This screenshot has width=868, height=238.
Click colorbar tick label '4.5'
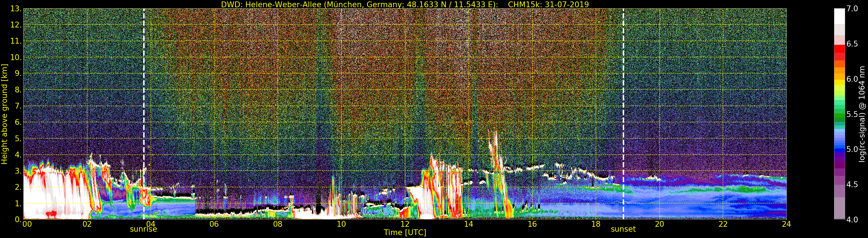[x=852, y=185]
